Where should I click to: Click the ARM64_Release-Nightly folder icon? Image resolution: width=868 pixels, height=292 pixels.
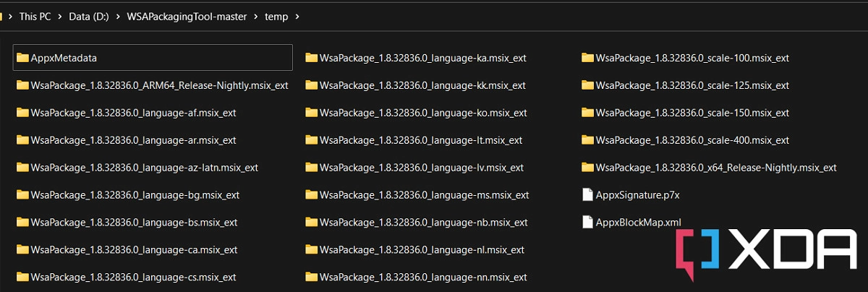(x=22, y=85)
